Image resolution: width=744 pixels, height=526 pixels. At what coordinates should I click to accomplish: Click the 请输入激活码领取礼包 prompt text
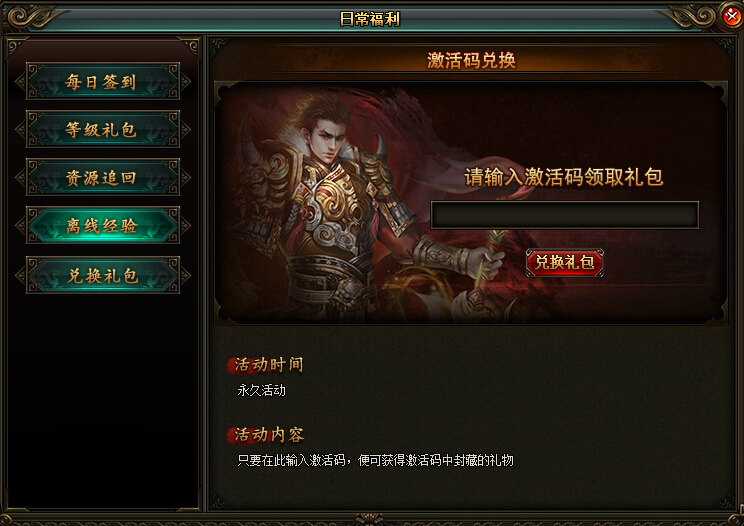564,177
